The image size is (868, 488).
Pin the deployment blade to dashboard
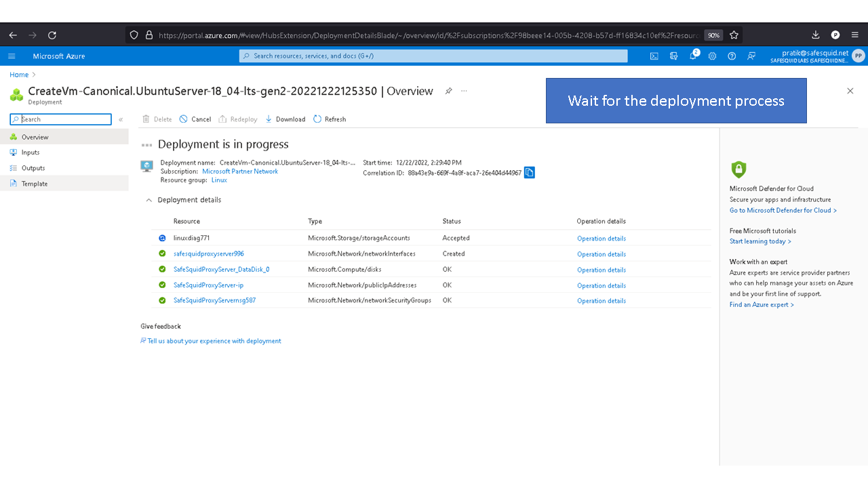tap(448, 91)
